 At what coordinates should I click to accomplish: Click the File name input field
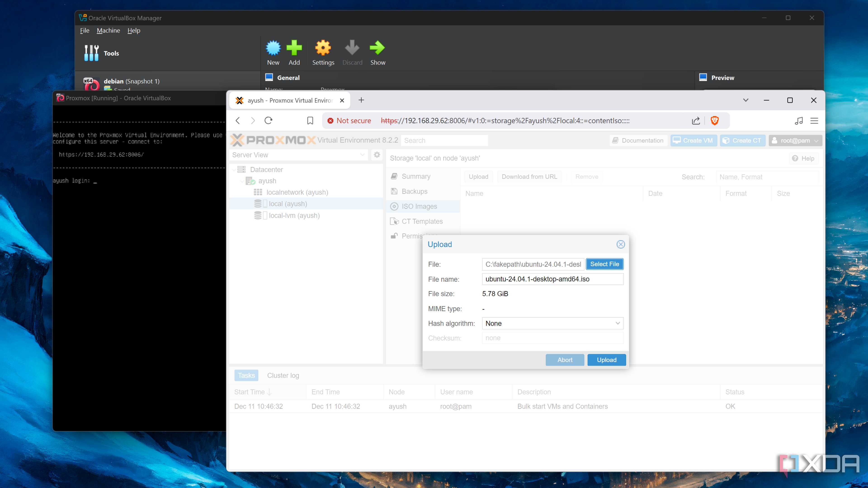point(553,279)
